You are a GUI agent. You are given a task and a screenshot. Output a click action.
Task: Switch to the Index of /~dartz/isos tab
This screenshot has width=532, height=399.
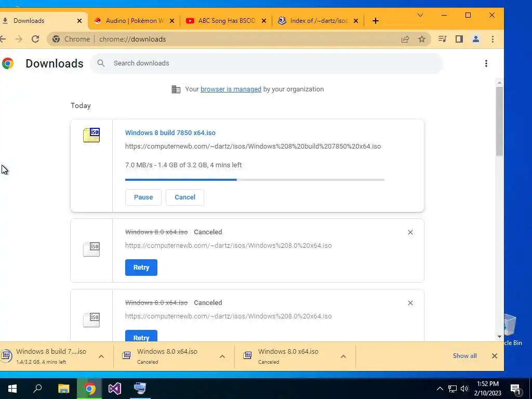click(318, 21)
